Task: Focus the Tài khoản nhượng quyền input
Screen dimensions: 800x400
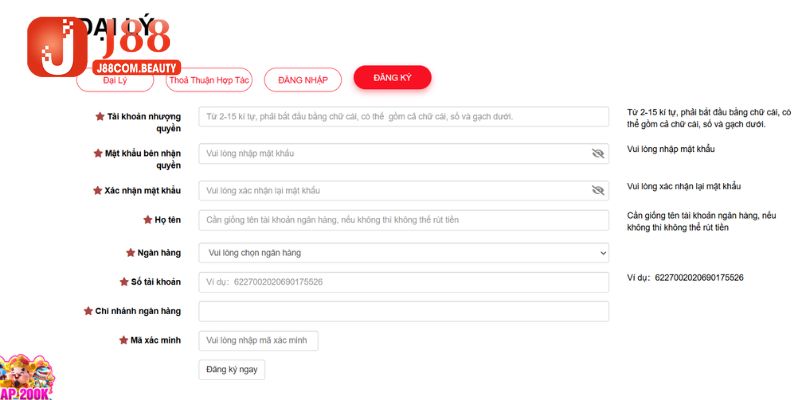Action: point(404,117)
